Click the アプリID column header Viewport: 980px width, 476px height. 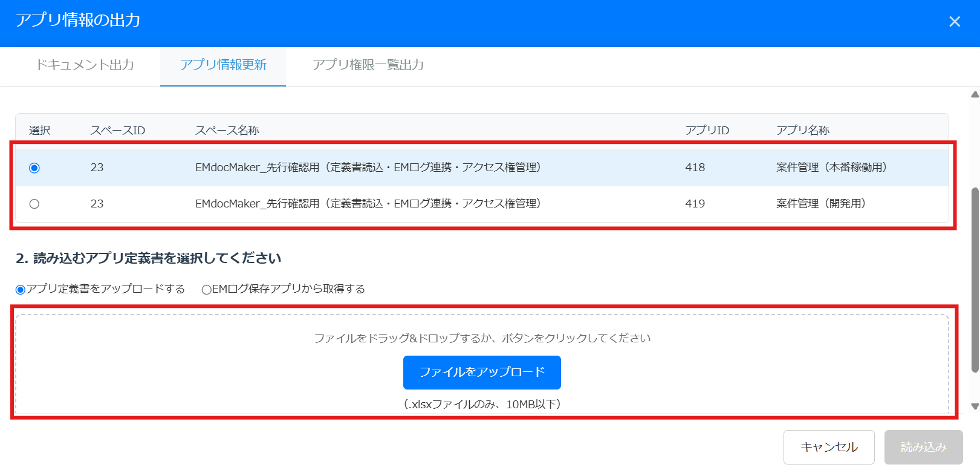pyautogui.click(x=707, y=131)
